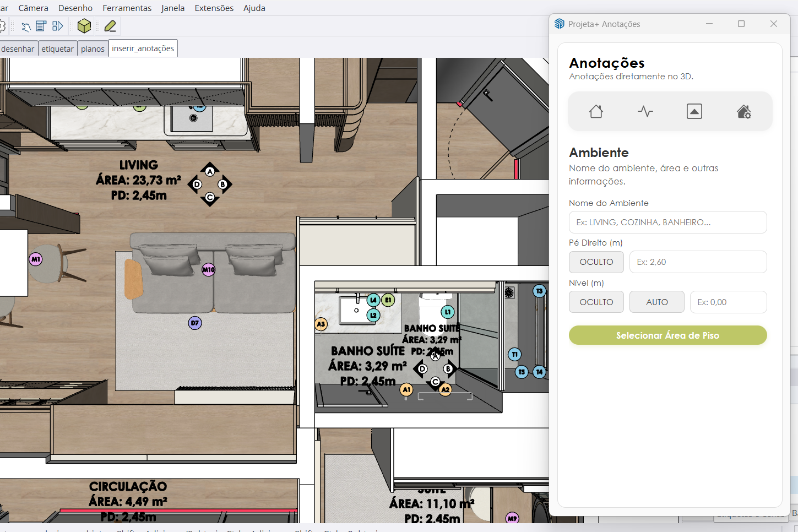Screen dimensions: 798x532
Task: Click the hand pointer toolbar icon
Action: pos(25,26)
